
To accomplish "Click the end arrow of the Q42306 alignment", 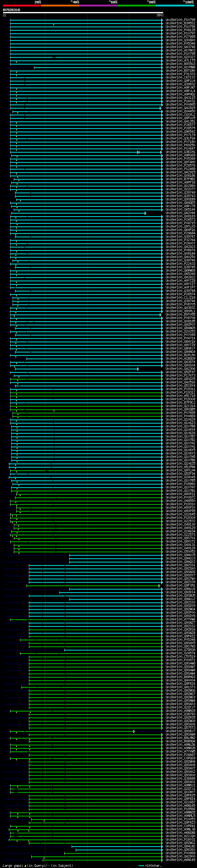I will pos(138,369).
